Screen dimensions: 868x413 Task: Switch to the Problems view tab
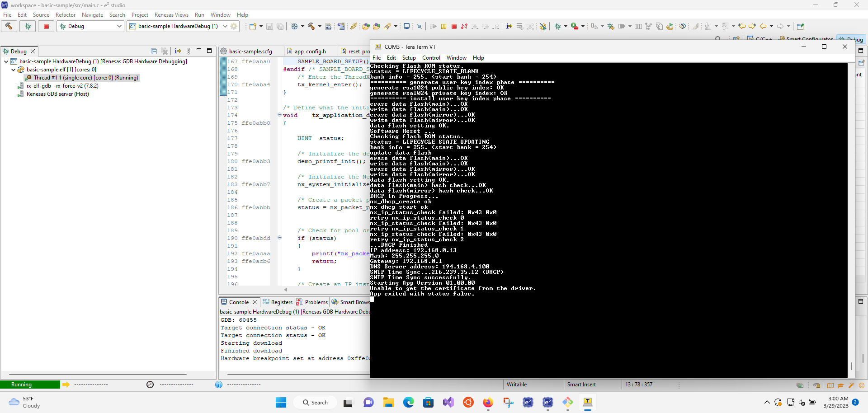pyautogui.click(x=312, y=302)
